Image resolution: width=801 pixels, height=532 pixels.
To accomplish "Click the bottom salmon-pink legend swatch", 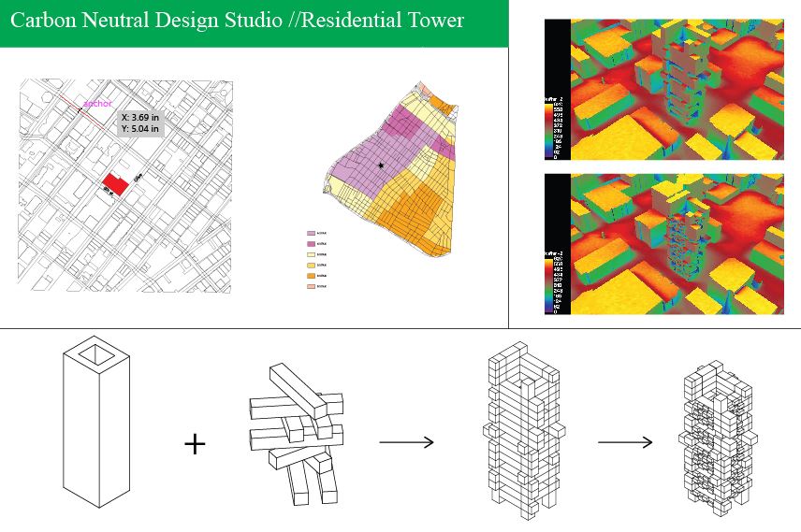I will click(x=310, y=286).
